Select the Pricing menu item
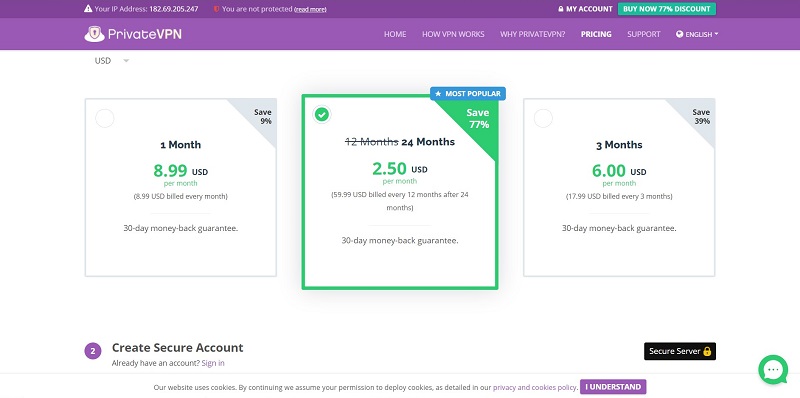Viewport: 800px width, 398px height. pos(596,34)
